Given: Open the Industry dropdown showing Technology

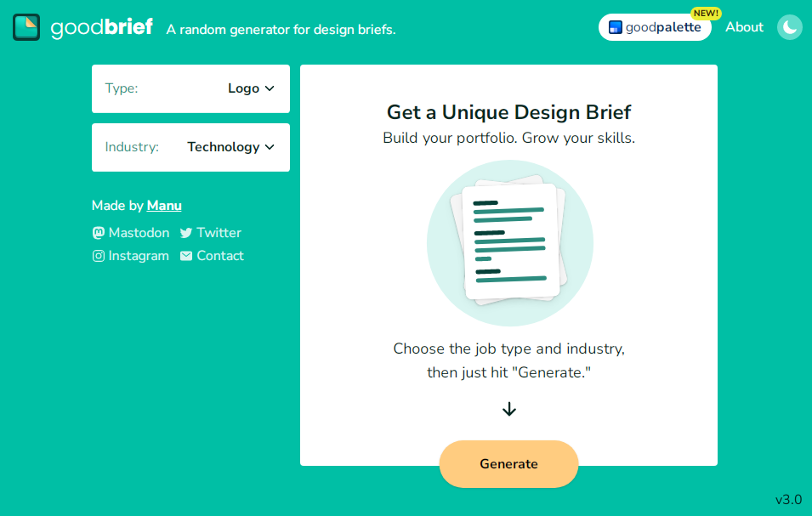Looking at the screenshot, I should click(x=190, y=147).
